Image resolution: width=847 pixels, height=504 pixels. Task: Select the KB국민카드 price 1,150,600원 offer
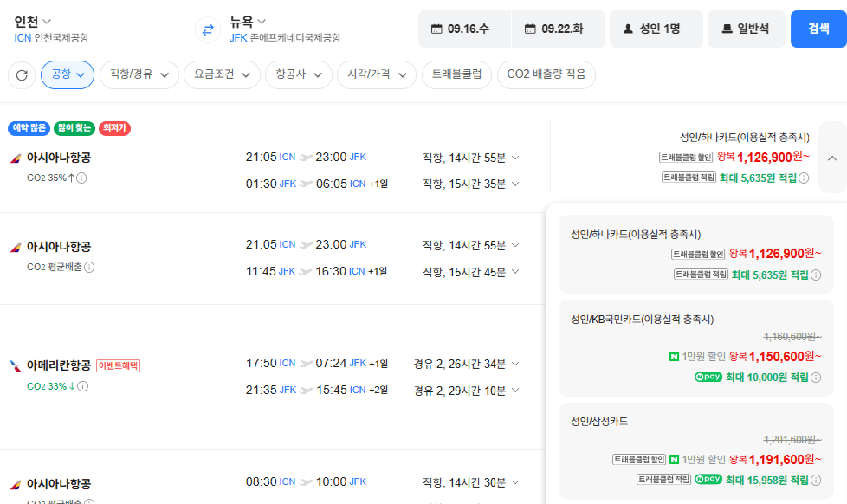click(695, 348)
